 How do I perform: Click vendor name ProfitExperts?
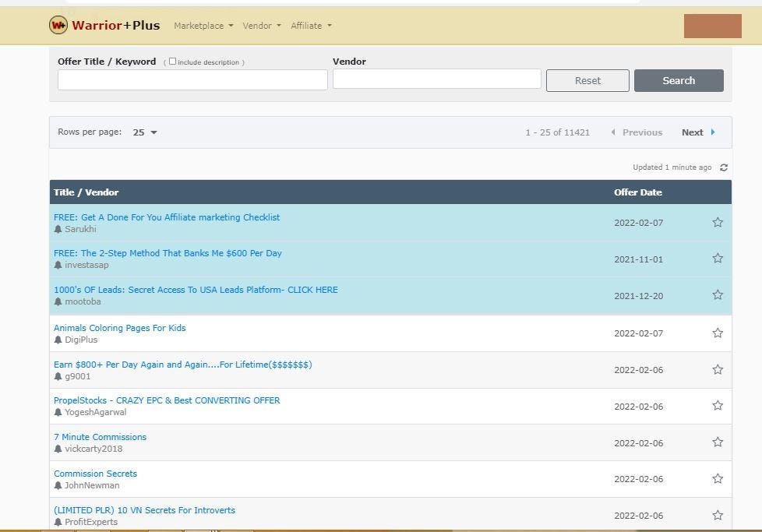91,523
